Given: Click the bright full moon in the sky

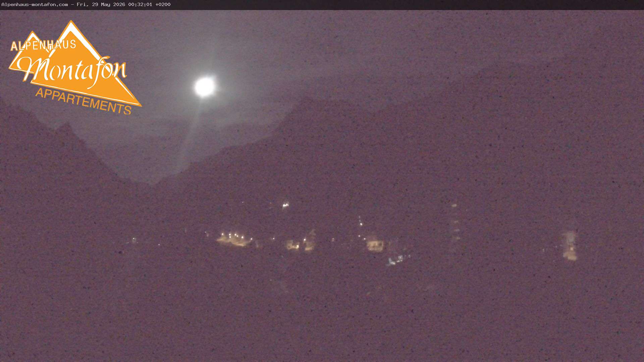Looking at the screenshot, I should pyautogui.click(x=205, y=87).
